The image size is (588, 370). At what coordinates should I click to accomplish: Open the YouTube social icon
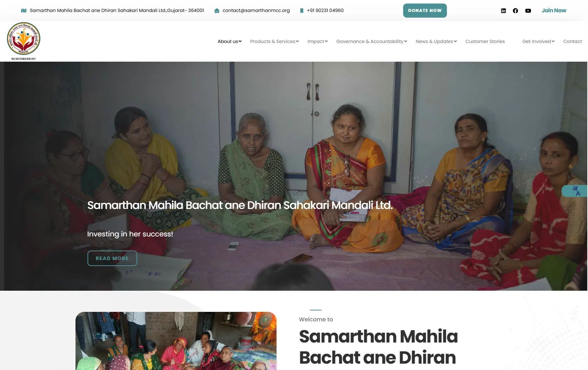(528, 11)
